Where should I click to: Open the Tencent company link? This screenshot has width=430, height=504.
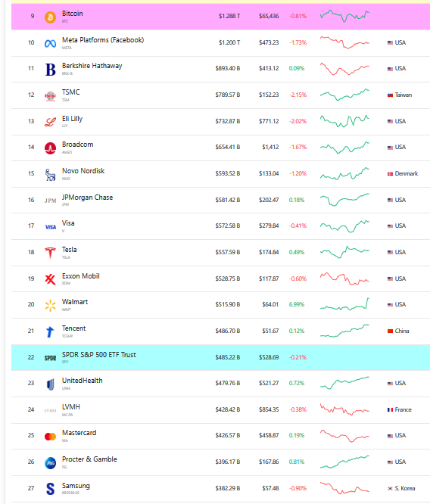pos(73,328)
